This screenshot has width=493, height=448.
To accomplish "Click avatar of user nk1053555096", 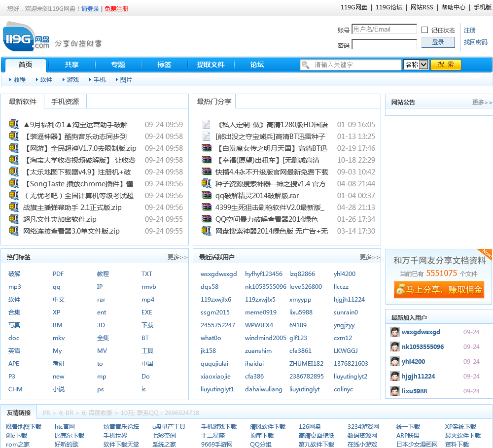I will (394, 347).
